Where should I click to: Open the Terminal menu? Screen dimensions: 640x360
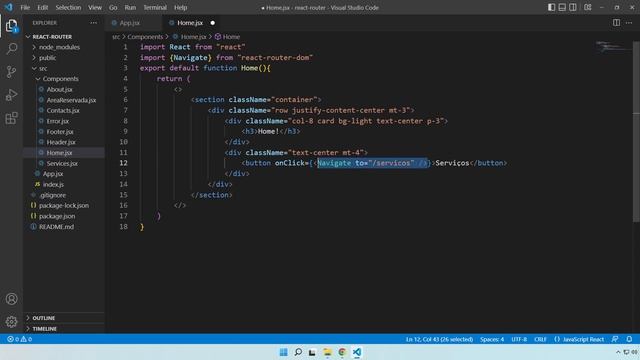[155, 7]
